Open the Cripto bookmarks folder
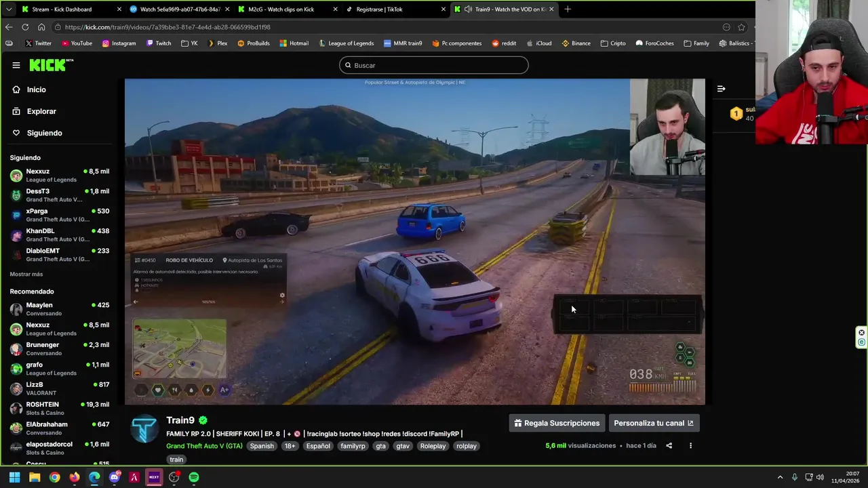Image resolution: width=868 pixels, height=488 pixels. tap(612, 43)
